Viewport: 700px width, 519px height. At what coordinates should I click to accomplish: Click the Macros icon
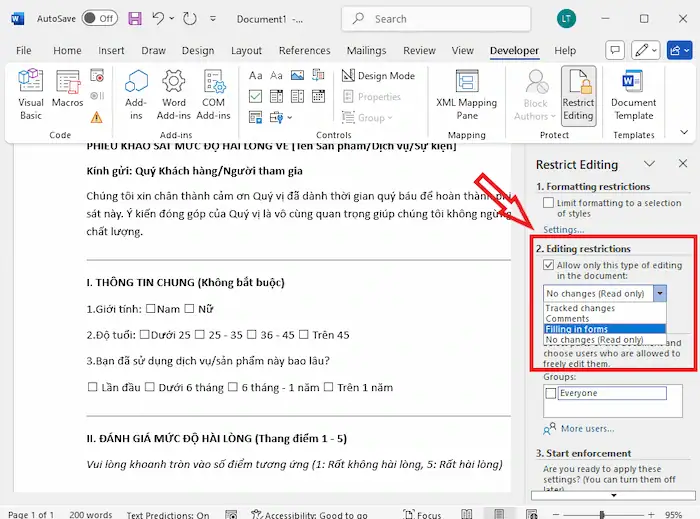(x=68, y=95)
